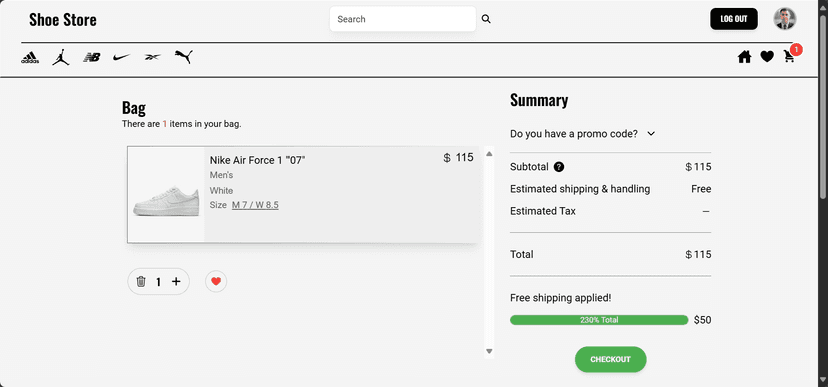The height and width of the screenshot is (387, 828).
Task: Open the Reebok brand page
Action: pos(152,57)
